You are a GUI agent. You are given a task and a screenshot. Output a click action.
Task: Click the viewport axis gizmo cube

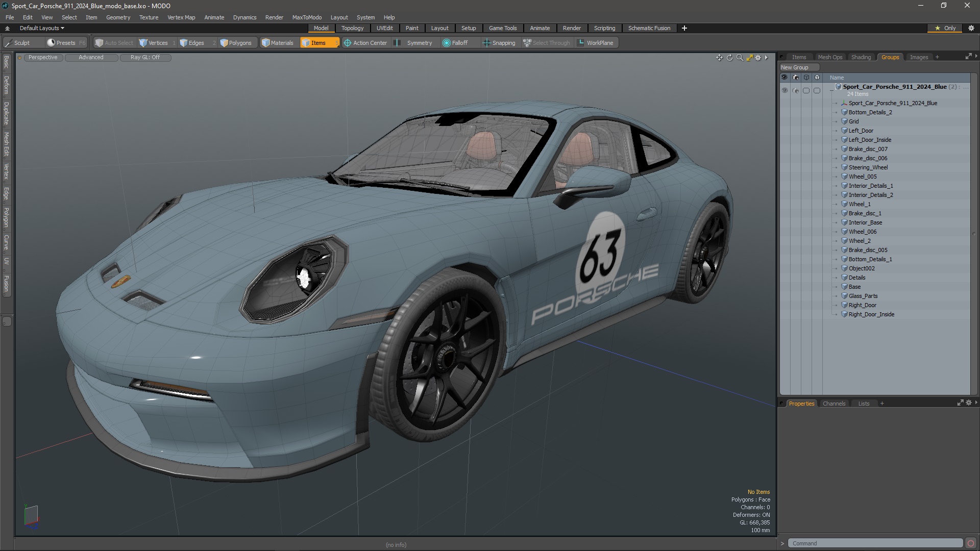tap(31, 516)
